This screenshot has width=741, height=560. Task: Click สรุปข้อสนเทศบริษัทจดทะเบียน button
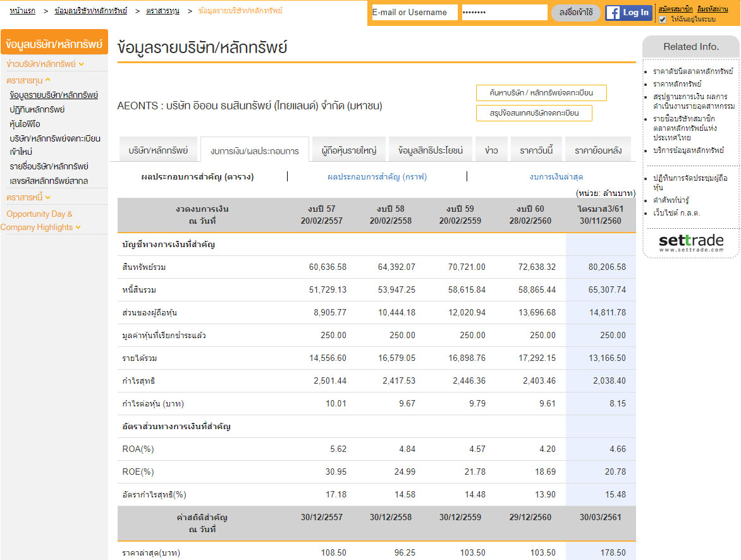click(534, 113)
